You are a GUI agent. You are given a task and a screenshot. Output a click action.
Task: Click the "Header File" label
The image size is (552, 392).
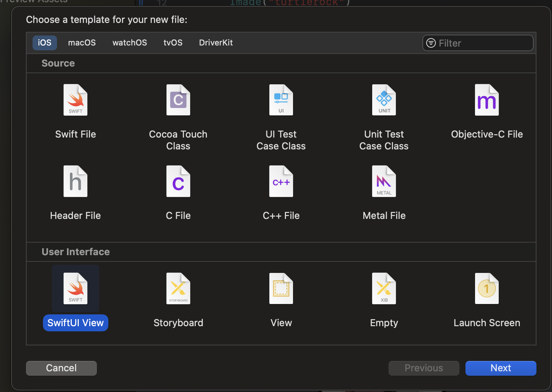pos(75,216)
